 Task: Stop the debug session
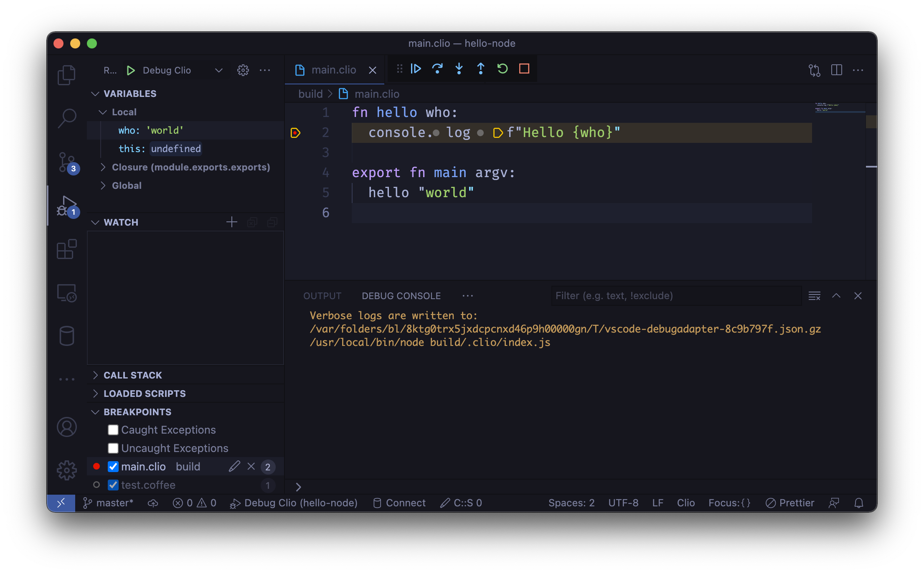[524, 69]
